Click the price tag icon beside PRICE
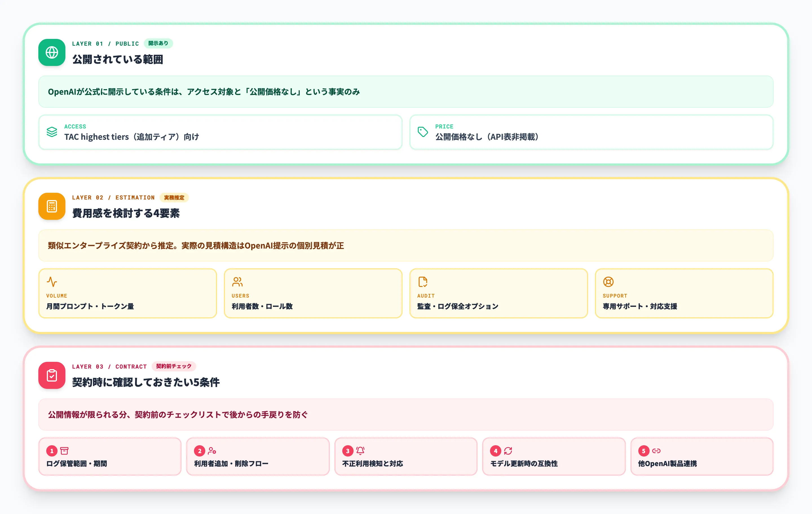The width and height of the screenshot is (812, 514). click(x=423, y=132)
